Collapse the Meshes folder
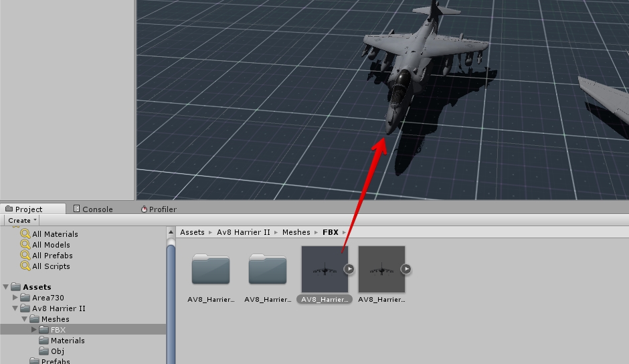The image size is (629, 364). (x=25, y=319)
